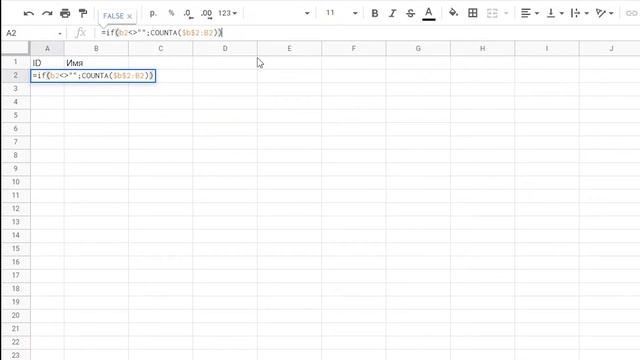
Task: Select row 10 header
Action: point(16,182)
